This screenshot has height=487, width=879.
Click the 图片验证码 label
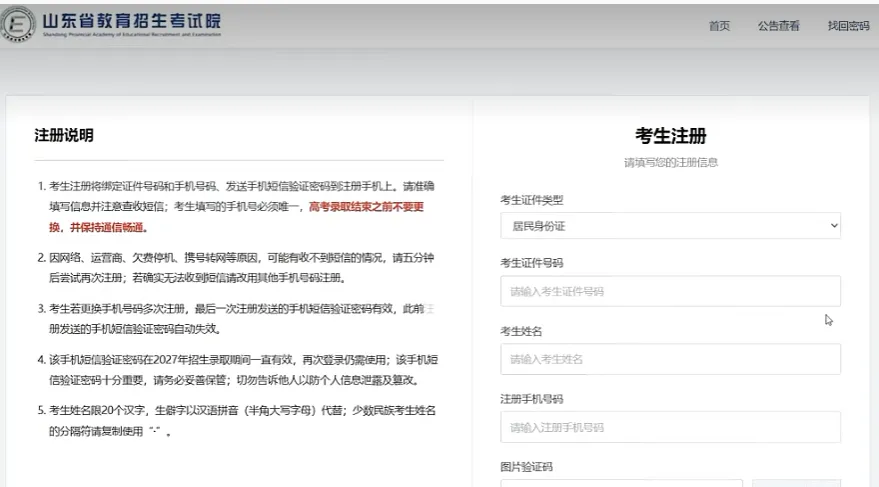point(526,467)
